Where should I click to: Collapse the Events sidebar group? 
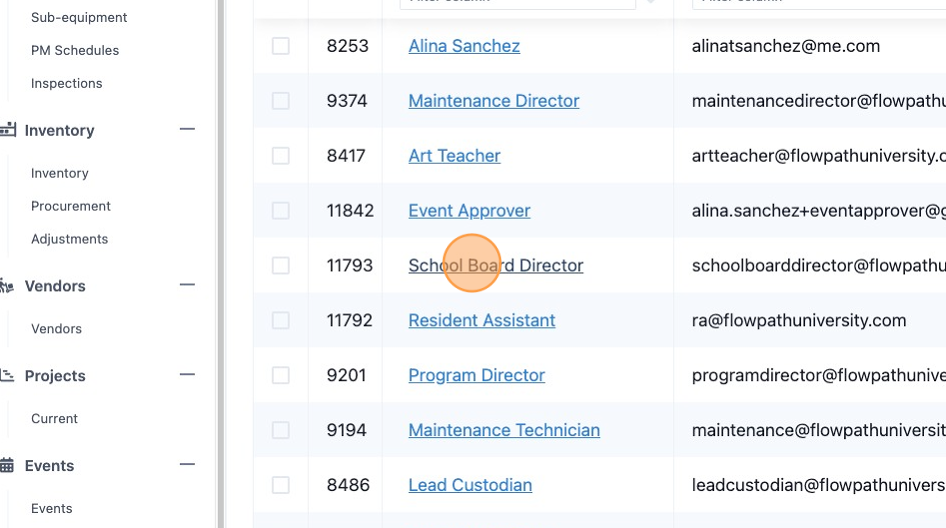point(187,465)
